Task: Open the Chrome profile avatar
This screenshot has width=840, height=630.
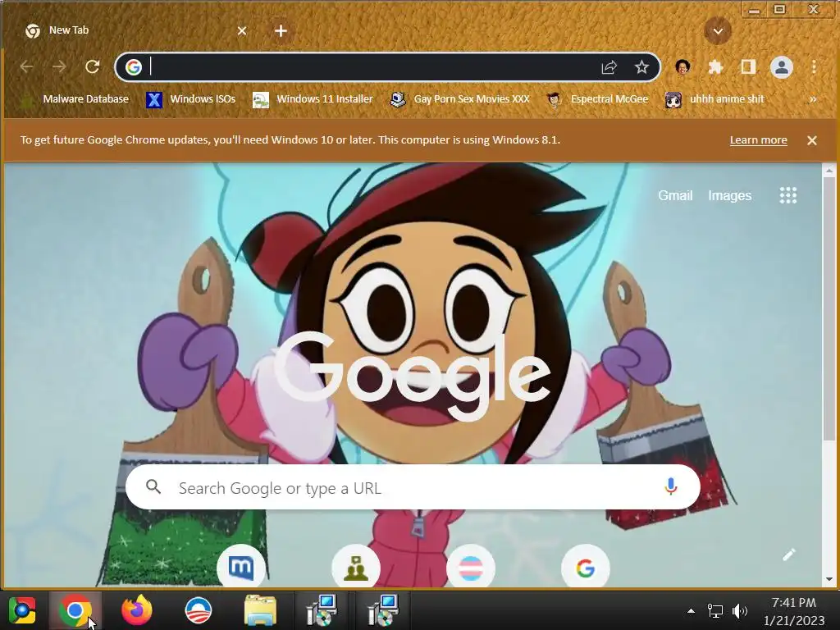Action: (x=782, y=67)
